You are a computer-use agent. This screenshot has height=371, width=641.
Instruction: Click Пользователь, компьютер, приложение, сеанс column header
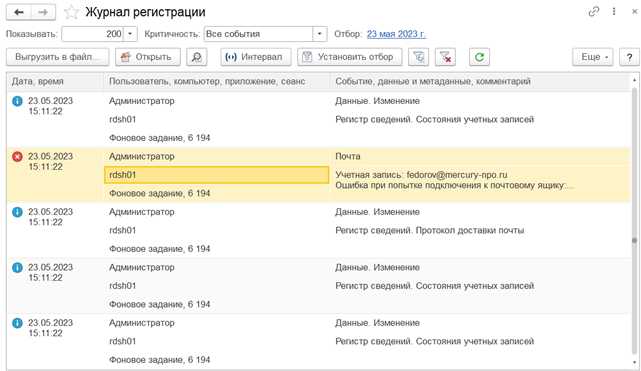[x=217, y=82]
